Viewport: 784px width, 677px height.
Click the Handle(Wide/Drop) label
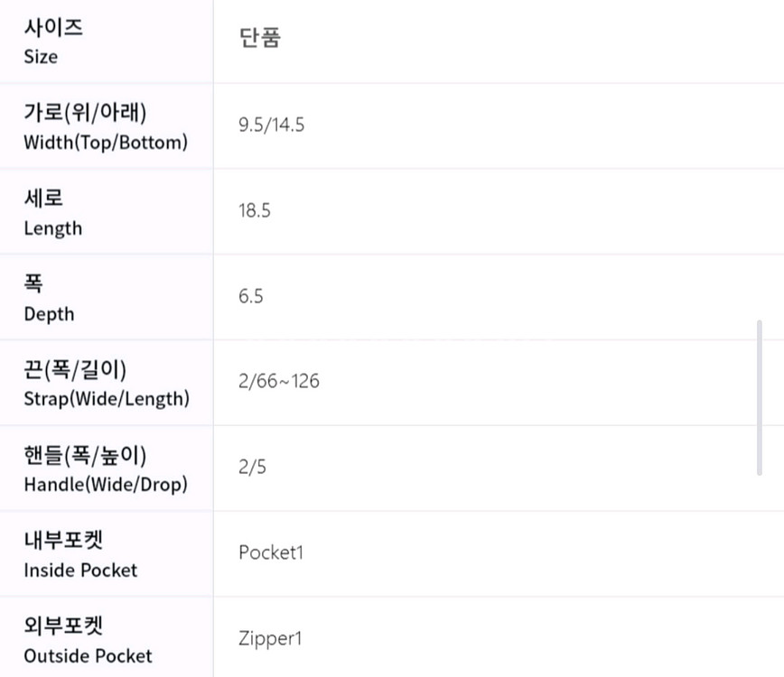tap(106, 484)
